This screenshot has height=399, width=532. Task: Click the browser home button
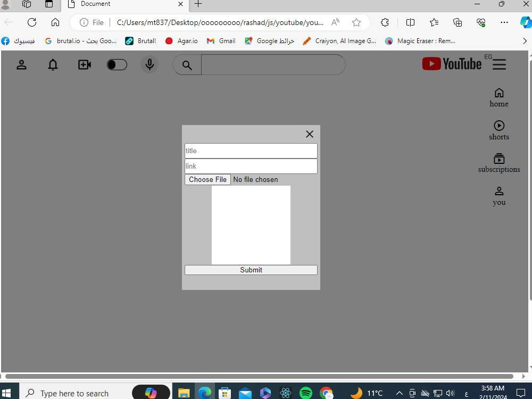click(55, 22)
